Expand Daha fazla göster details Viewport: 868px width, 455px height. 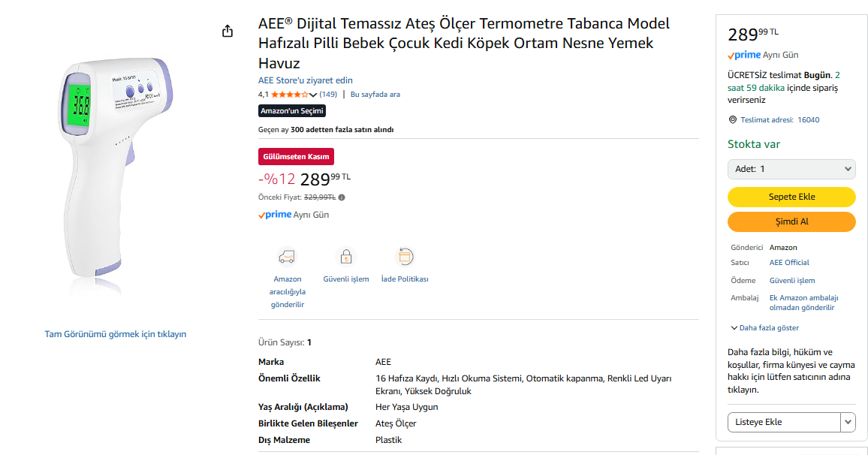click(x=764, y=327)
